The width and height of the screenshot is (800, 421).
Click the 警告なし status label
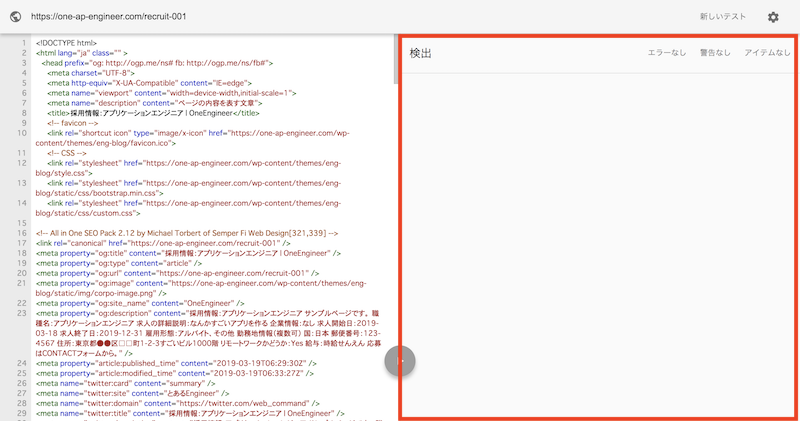point(715,53)
